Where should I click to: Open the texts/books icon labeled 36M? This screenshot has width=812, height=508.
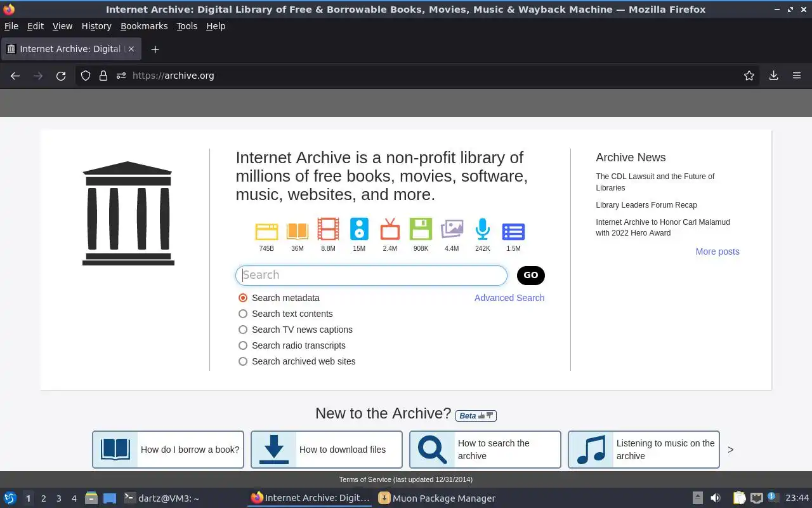(x=298, y=231)
